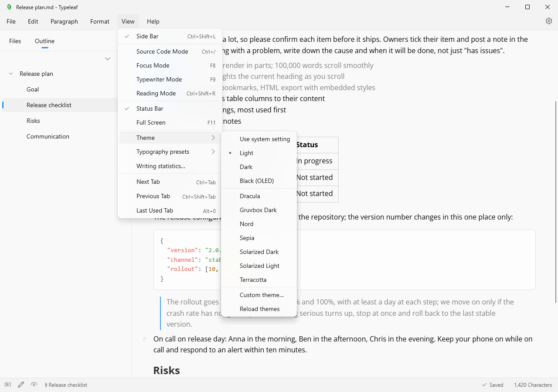Click the Saved checkmark status indicator
This screenshot has width=558, height=392.
493,385
